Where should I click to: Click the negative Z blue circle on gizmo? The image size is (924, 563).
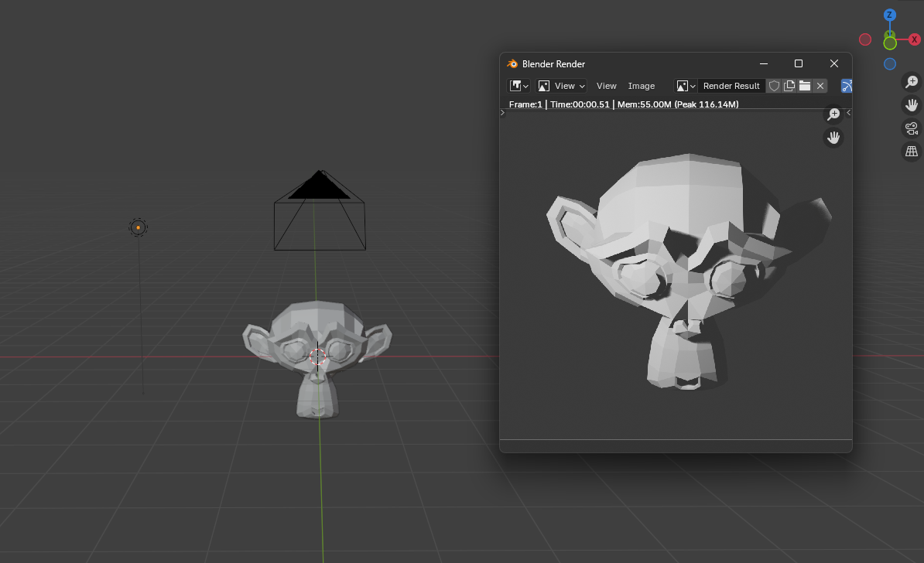[x=890, y=63]
